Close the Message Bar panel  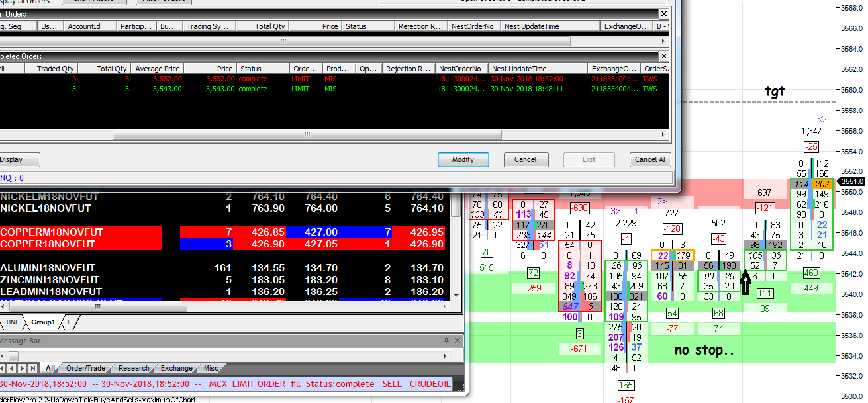click(457, 341)
